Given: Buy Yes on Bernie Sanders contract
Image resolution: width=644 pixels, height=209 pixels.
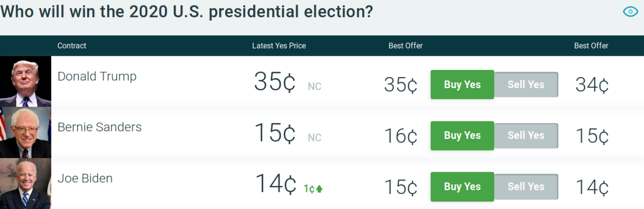Looking at the screenshot, I should point(462,135).
